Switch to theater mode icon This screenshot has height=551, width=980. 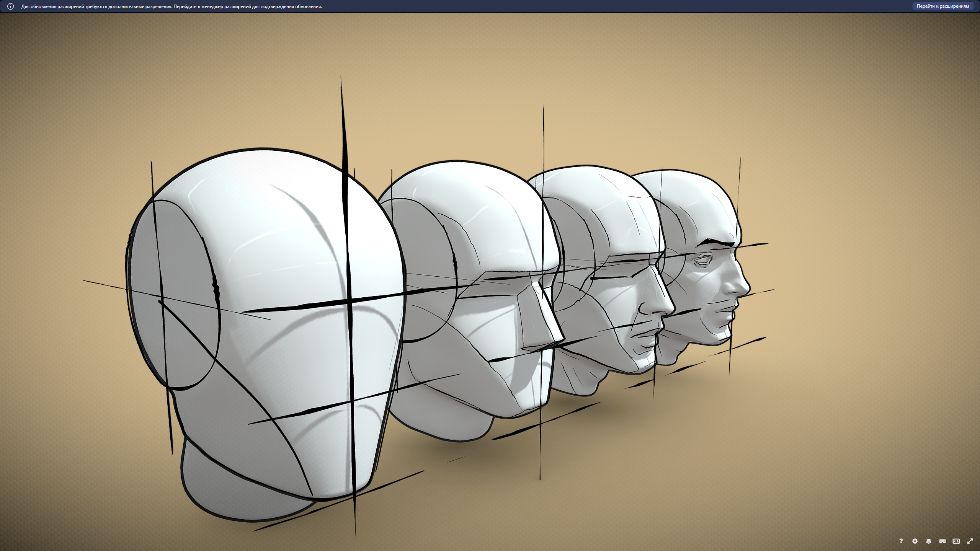[x=956, y=541]
